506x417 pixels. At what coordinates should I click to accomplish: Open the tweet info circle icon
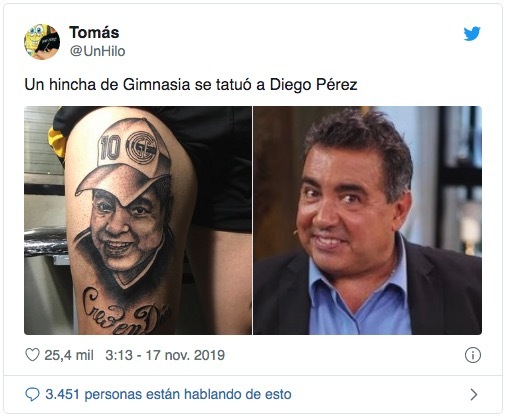(x=473, y=355)
